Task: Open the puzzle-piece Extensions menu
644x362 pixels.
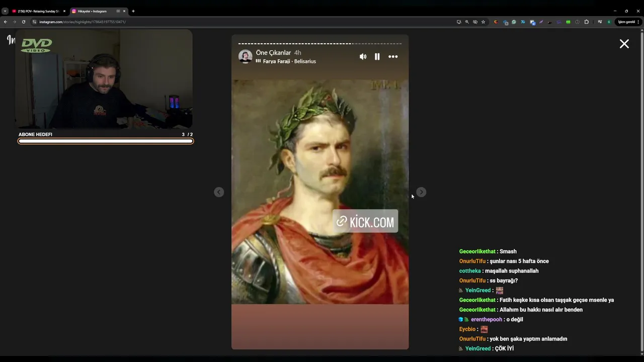Action: [586, 22]
